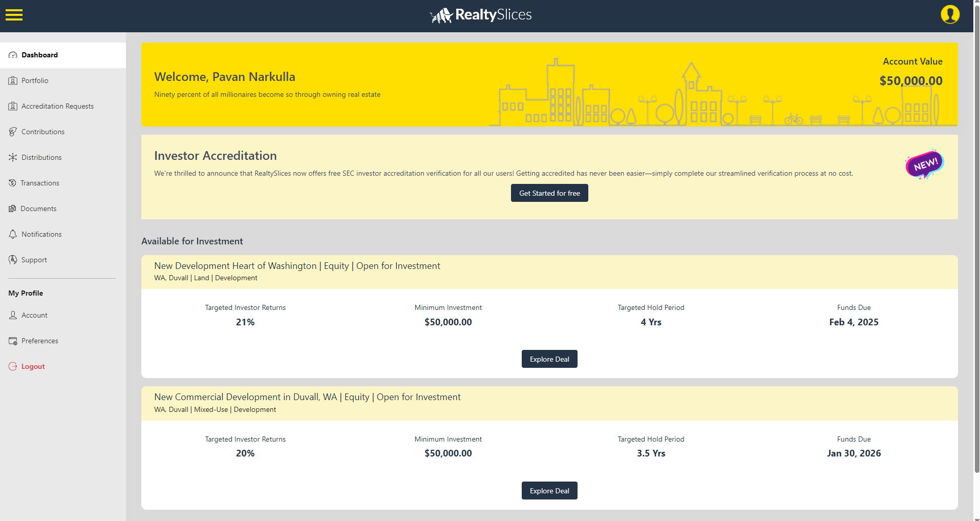
Task: Click WA, Duvall | Mixed-Use | Development subtitle
Action: click(215, 410)
